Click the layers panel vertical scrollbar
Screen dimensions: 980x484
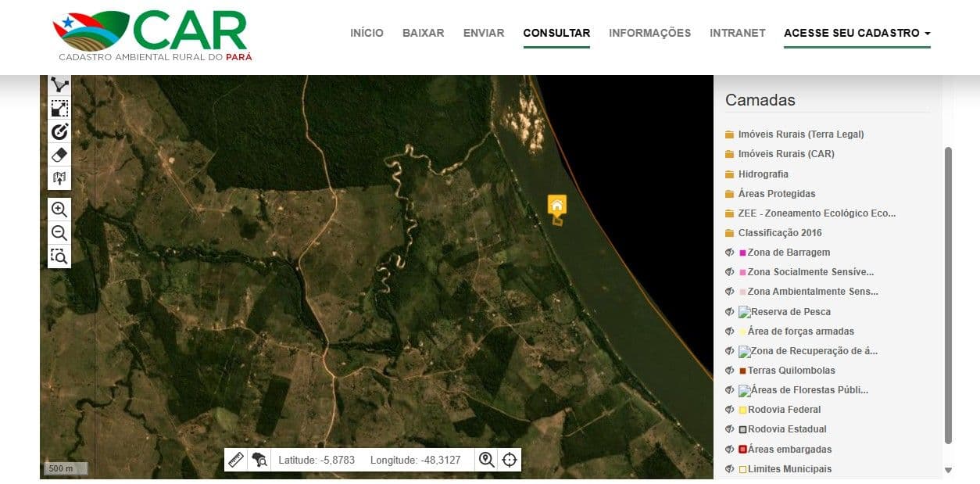(949, 295)
